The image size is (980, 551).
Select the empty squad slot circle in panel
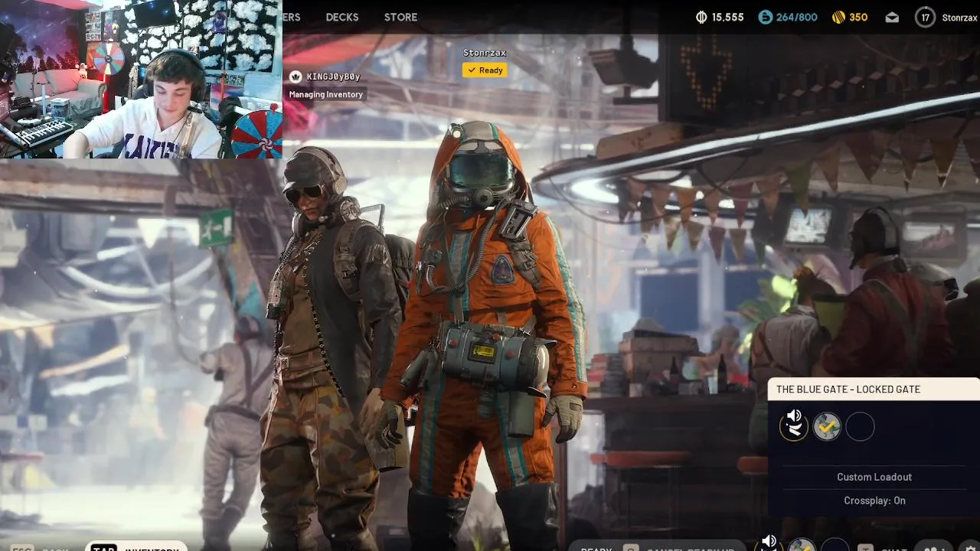click(860, 426)
